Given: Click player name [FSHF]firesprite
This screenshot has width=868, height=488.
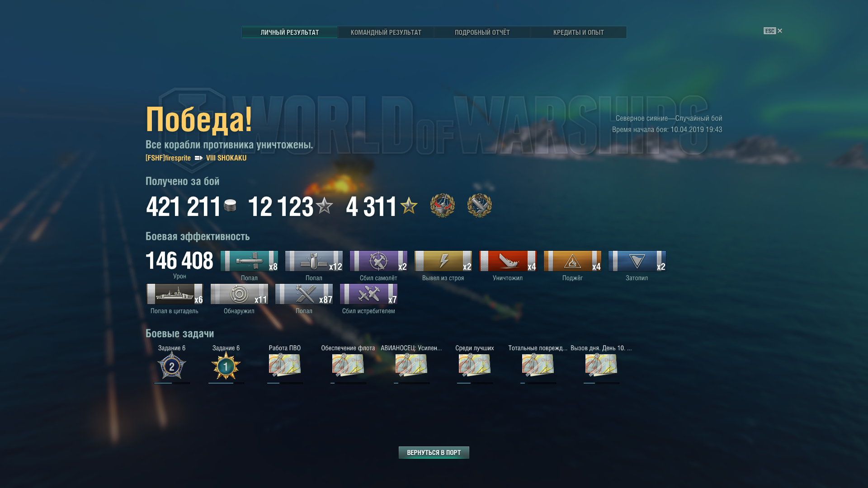Looking at the screenshot, I should tap(168, 158).
